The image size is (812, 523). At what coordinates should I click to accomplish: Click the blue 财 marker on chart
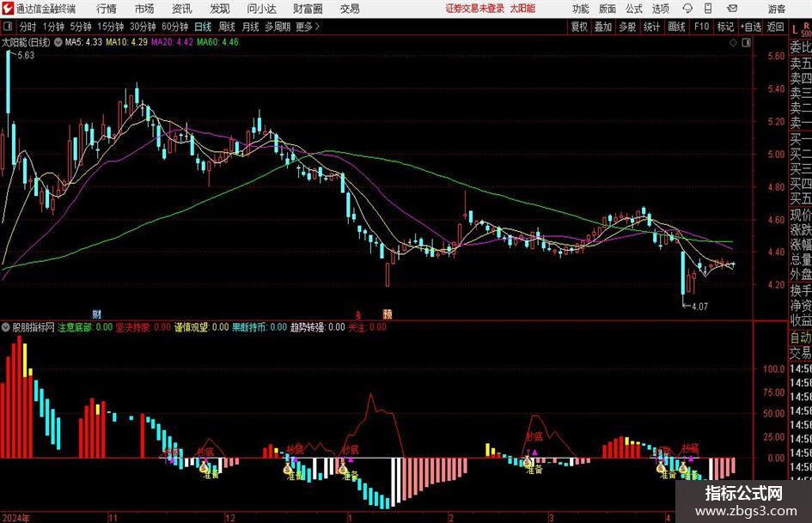coord(97,313)
